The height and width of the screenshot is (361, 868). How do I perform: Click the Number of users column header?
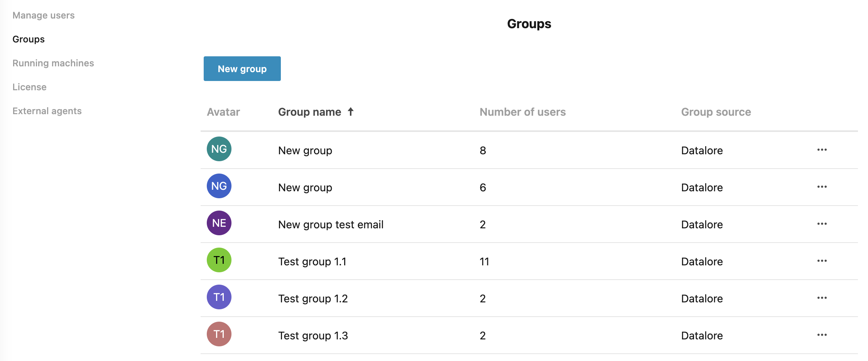click(x=522, y=112)
